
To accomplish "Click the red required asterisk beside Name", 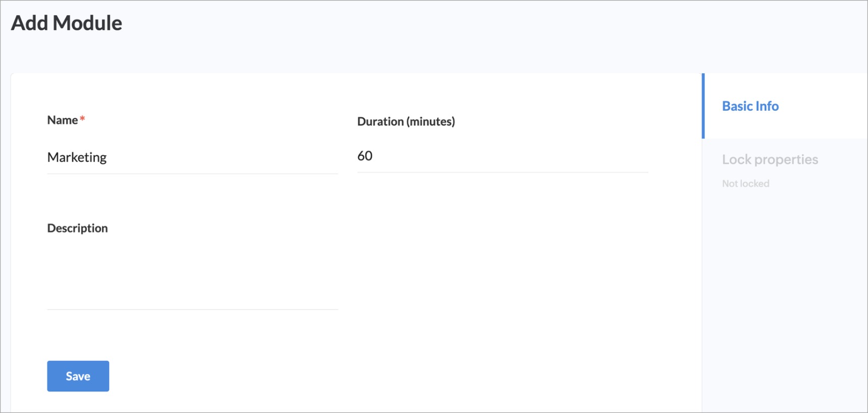I will [82, 119].
